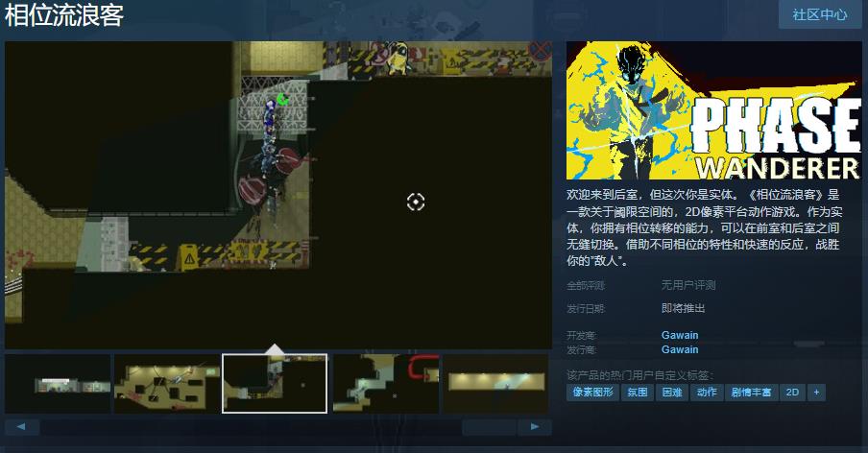Select the fifth screenshot thumbnail
868x453 pixels.
click(x=494, y=384)
